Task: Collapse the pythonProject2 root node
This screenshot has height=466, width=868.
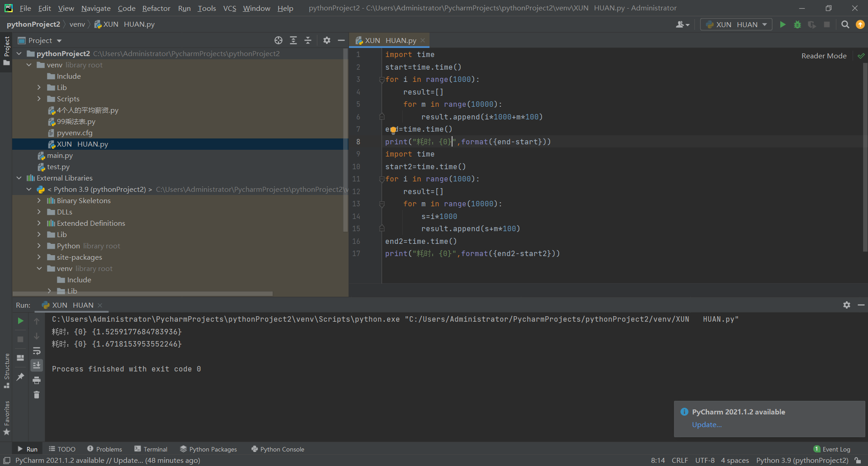Action: pos(19,53)
